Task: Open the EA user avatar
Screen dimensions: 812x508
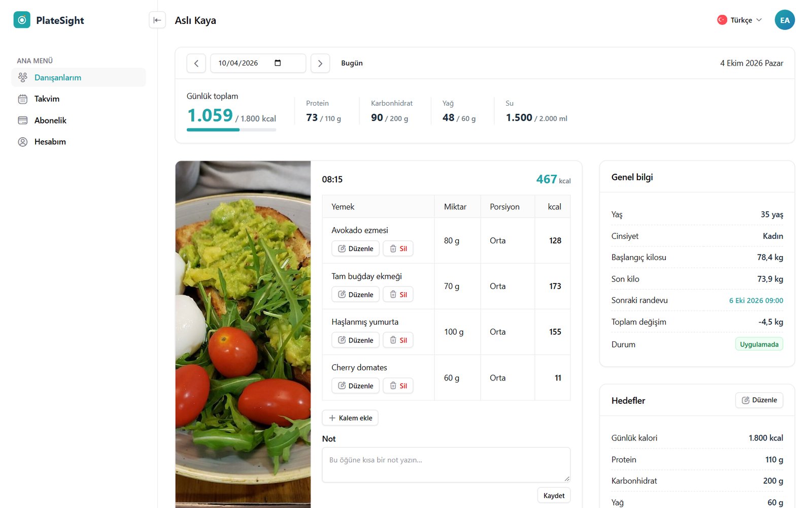Action: tap(785, 20)
